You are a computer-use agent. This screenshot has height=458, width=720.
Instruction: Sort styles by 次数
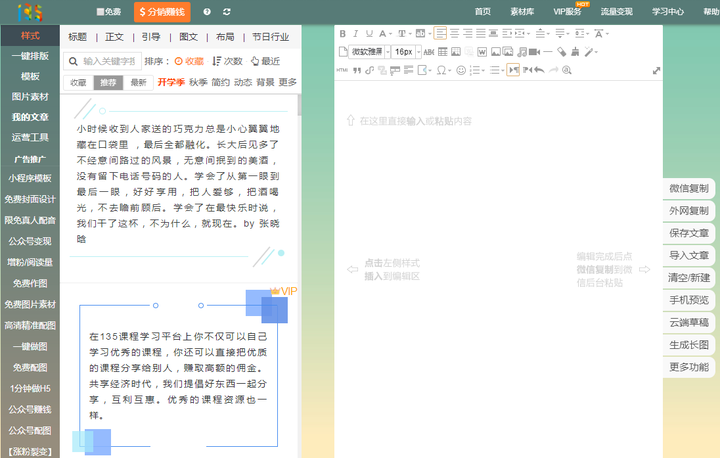228,61
